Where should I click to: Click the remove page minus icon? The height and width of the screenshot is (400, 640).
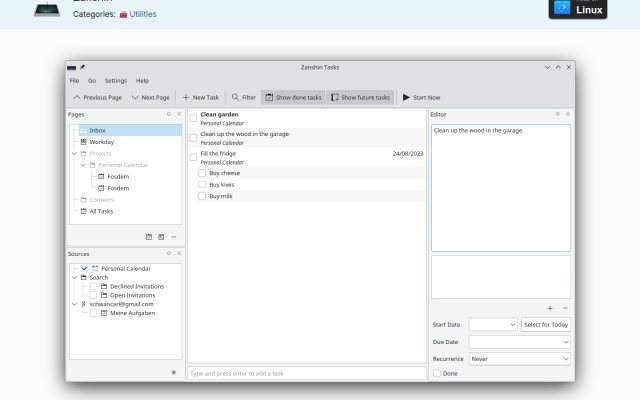click(174, 237)
